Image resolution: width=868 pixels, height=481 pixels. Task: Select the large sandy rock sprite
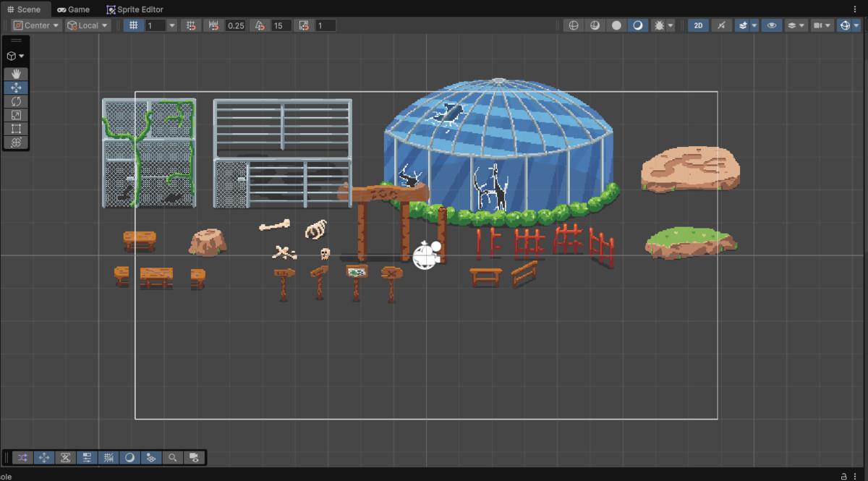[690, 170]
